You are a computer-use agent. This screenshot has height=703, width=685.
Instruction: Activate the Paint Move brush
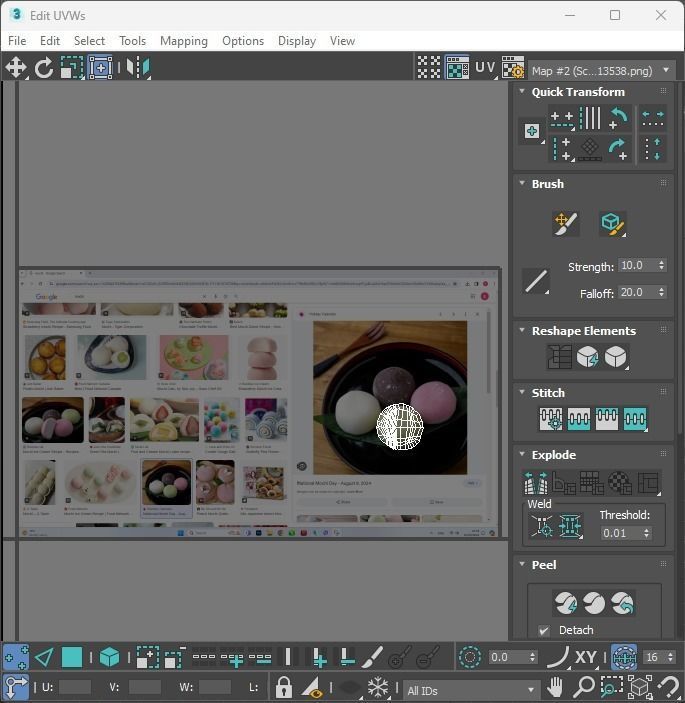tap(566, 224)
